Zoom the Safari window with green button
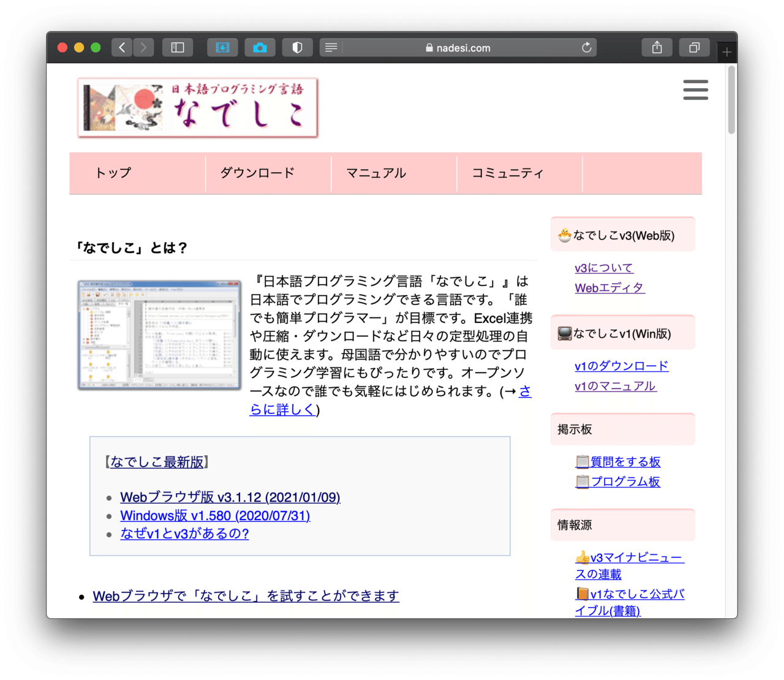Screen dimensions: 784x680 (x=96, y=48)
